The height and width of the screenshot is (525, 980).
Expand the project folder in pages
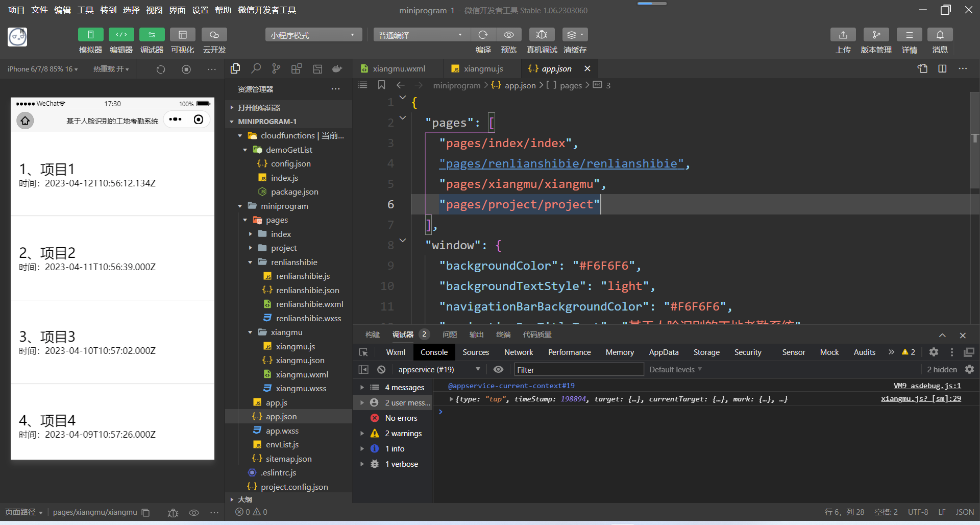[250, 248]
